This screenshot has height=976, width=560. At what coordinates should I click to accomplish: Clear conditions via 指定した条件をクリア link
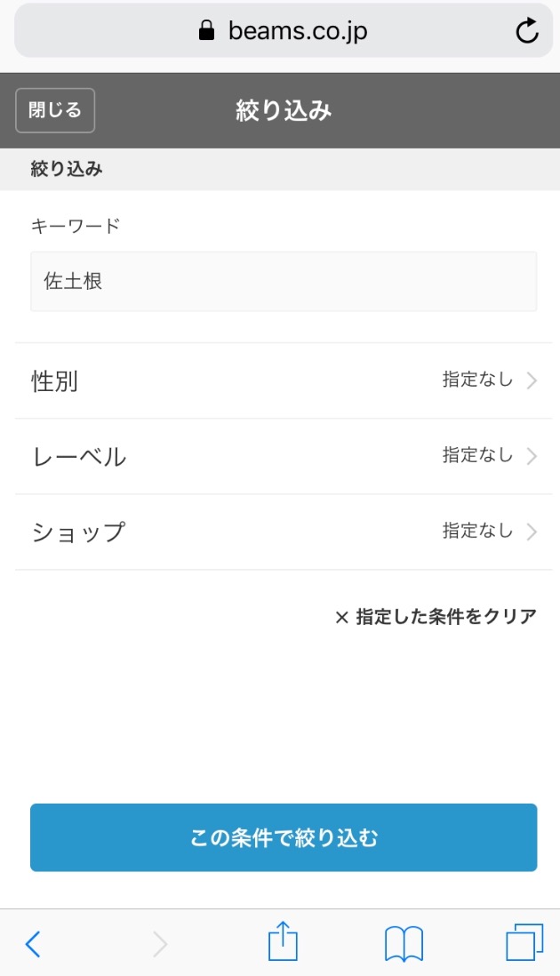[445, 617]
